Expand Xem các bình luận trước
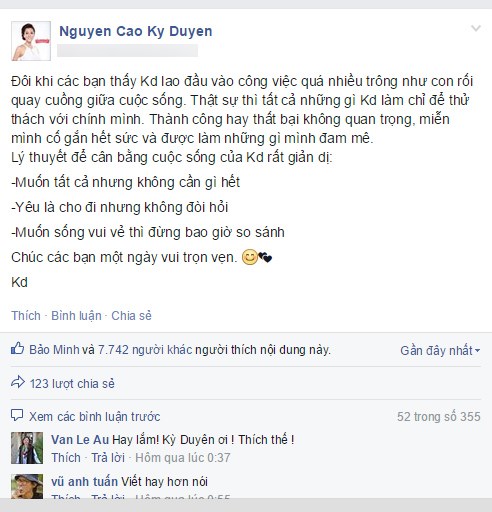The width and height of the screenshot is (492, 512). tap(94, 417)
